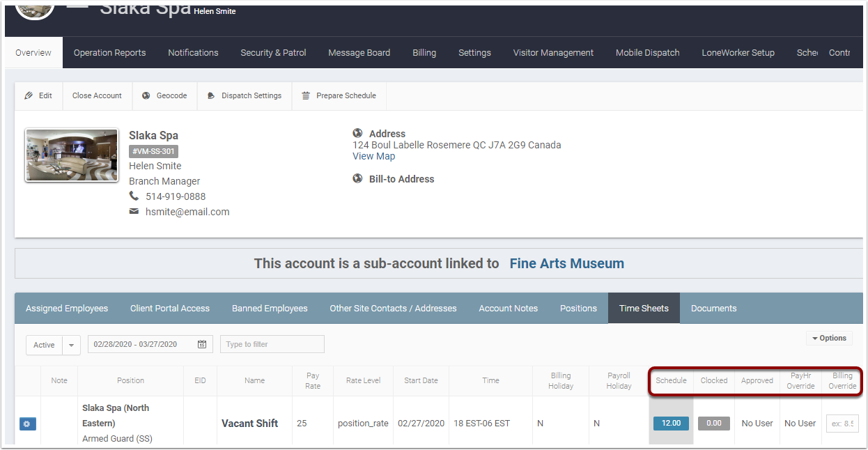The image size is (868, 450).
Task: Expand the Active status filter dropdown
Action: [x=71, y=344]
